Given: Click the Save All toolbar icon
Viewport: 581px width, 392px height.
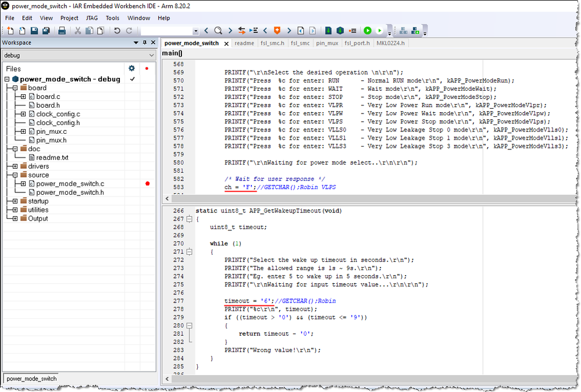Looking at the screenshot, I should (x=46, y=31).
